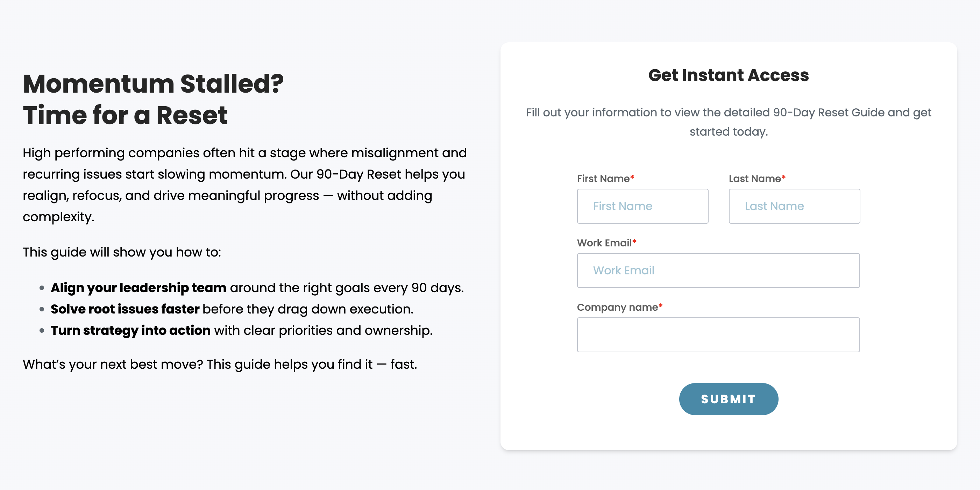This screenshot has height=490, width=980.
Task: Click the Company name input field
Action: pos(718,334)
